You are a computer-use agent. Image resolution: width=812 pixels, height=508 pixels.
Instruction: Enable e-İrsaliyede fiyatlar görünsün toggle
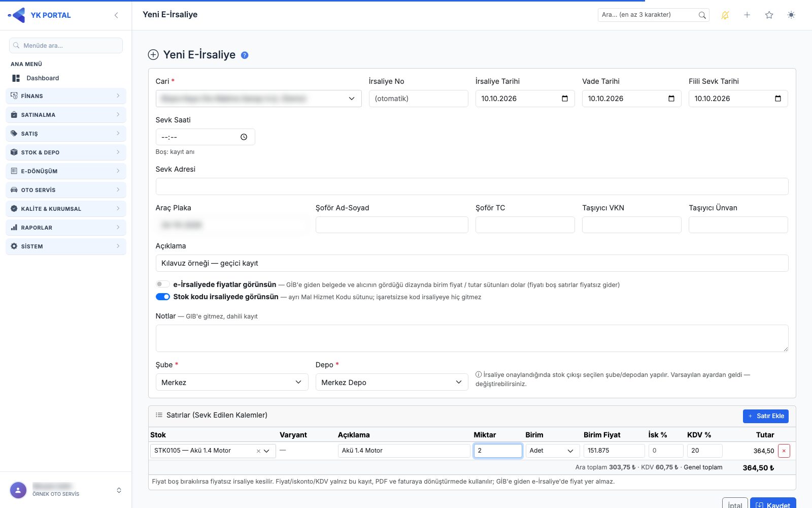[162, 284]
